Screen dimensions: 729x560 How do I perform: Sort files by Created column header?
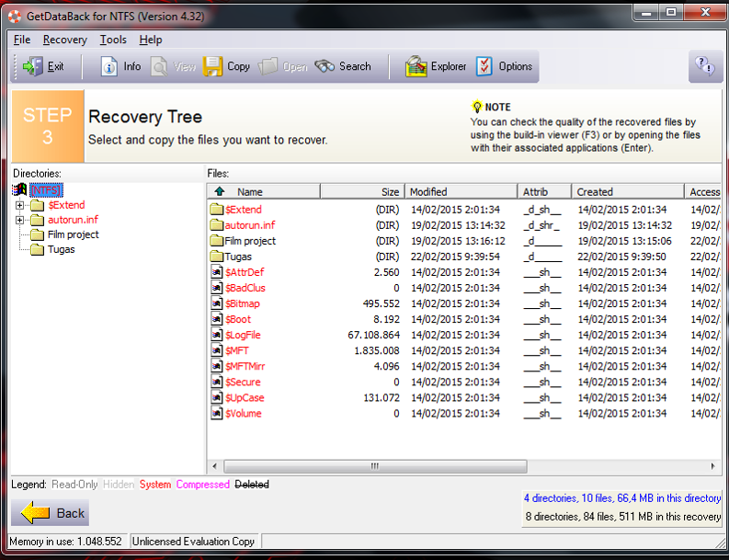pos(628,191)
